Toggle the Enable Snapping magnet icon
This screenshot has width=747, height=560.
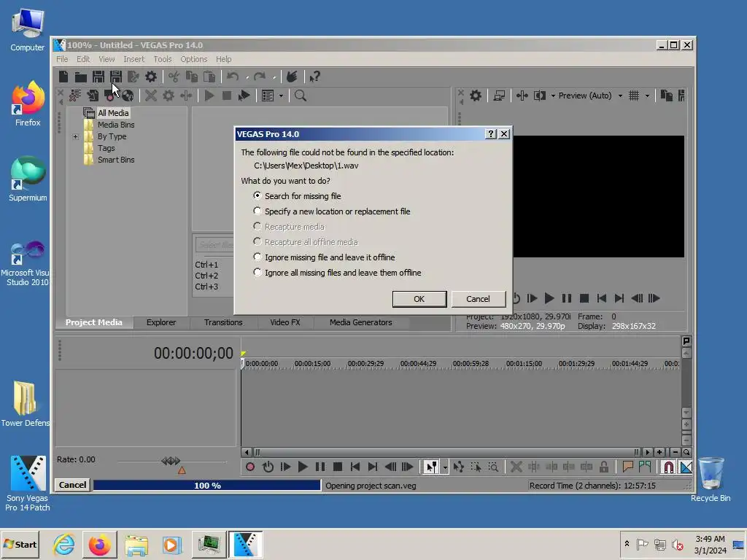[668, 467]
